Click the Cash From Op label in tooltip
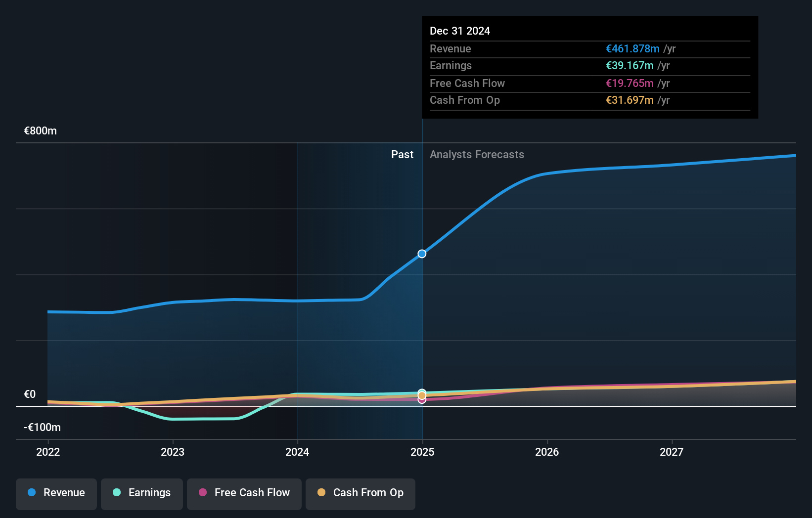The image size is (812, 518). coord(465,100)
